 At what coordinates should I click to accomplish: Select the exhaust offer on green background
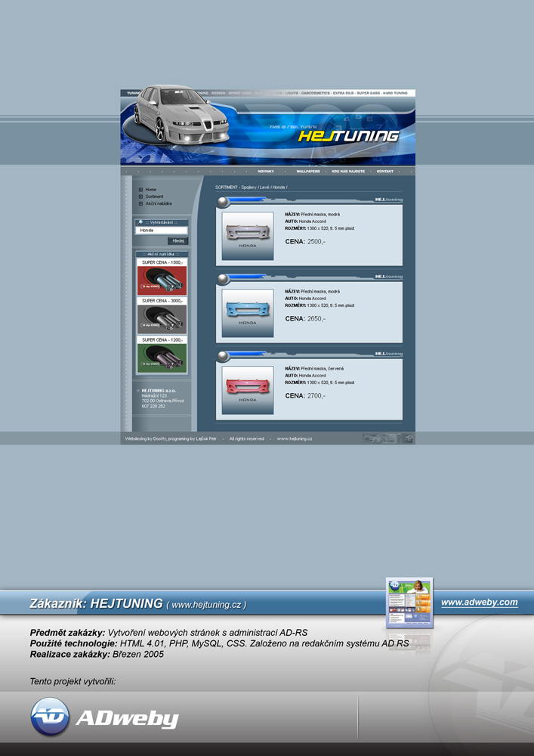(162, 358)
